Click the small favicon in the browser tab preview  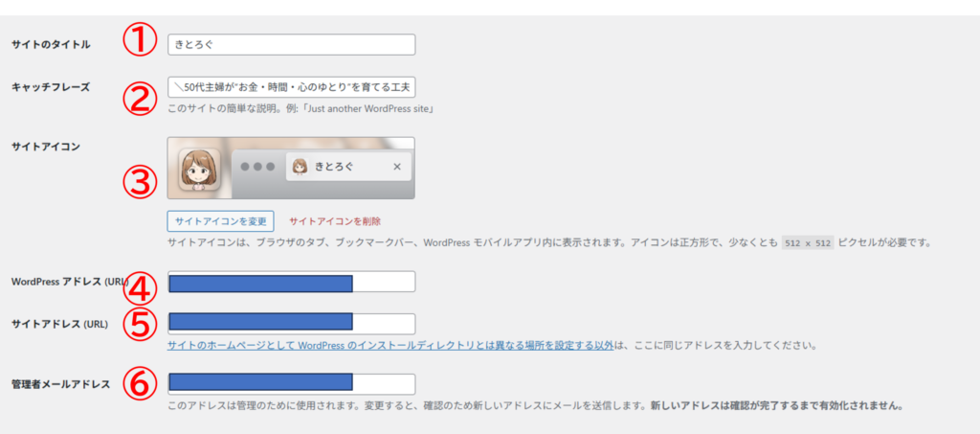(x=299, y=166)
